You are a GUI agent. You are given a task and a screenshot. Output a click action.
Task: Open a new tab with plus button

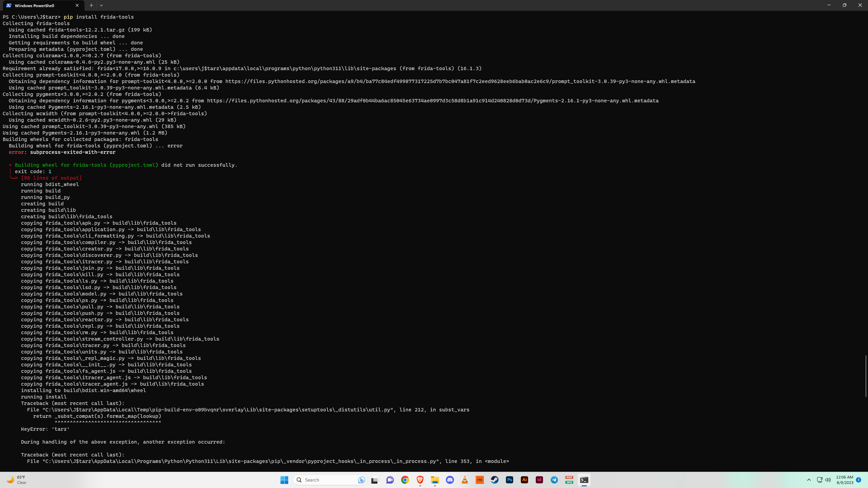91,5
